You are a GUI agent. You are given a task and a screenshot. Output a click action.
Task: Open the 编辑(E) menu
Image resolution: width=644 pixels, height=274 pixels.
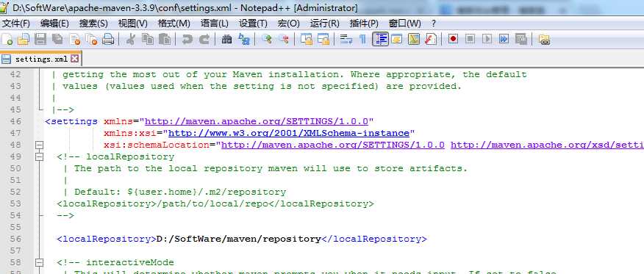54,24
